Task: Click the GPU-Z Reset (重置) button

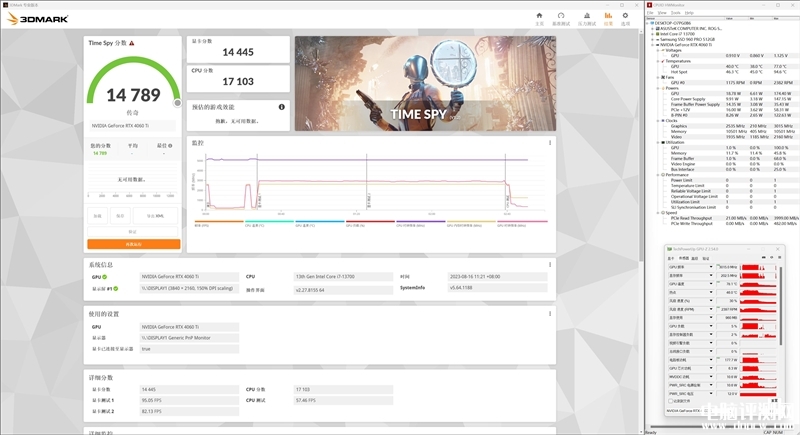Action: click(x=774, y=400)
